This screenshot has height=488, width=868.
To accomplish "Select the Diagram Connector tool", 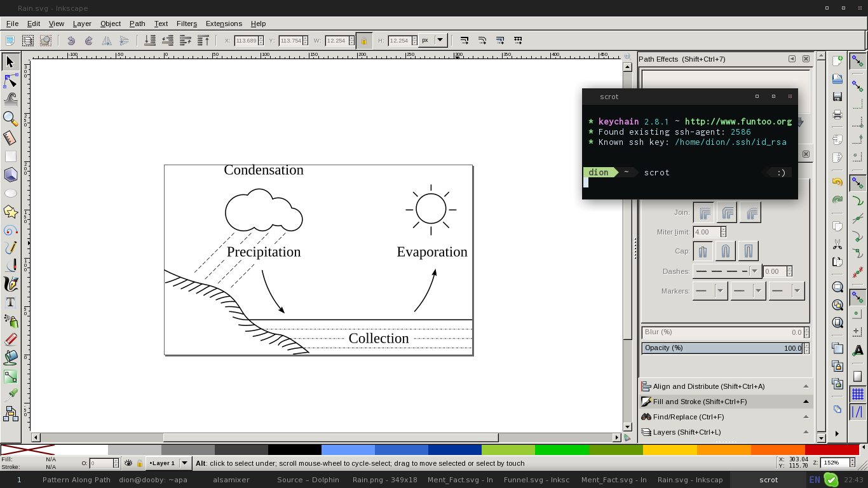I will [x=10, y=414].
